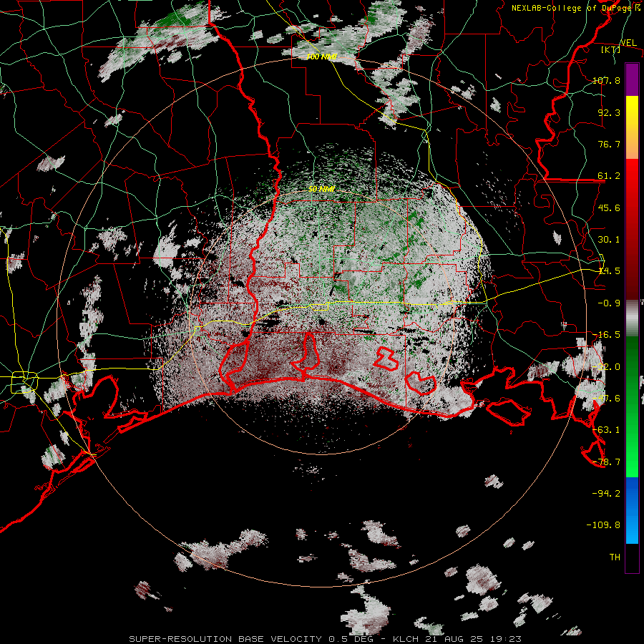Click the VEL legend title
Image resolution: width=644 pixels, height=644 pixels.
(x=628, y=42)
